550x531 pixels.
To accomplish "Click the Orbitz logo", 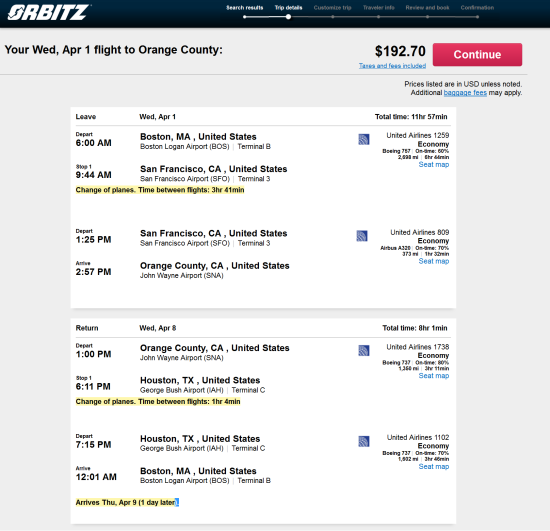I will 48,12.
